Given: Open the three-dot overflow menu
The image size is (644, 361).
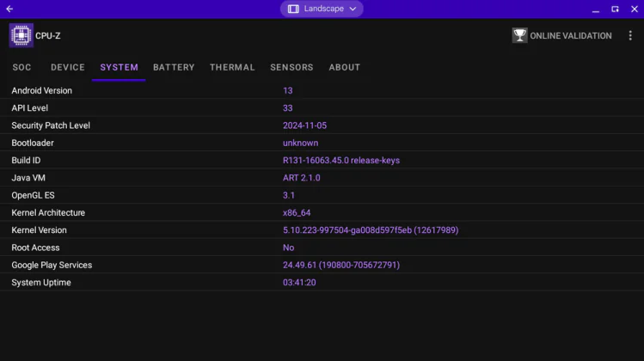Looking at the screenshot, I should [x=630, y=36].
